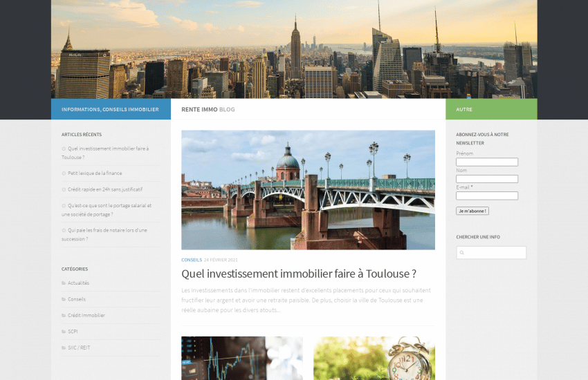Image resolution: width=588 pixels, height=380 pixels.
Task: Click the folder icon beside Actualités
Action: [64, 283]
